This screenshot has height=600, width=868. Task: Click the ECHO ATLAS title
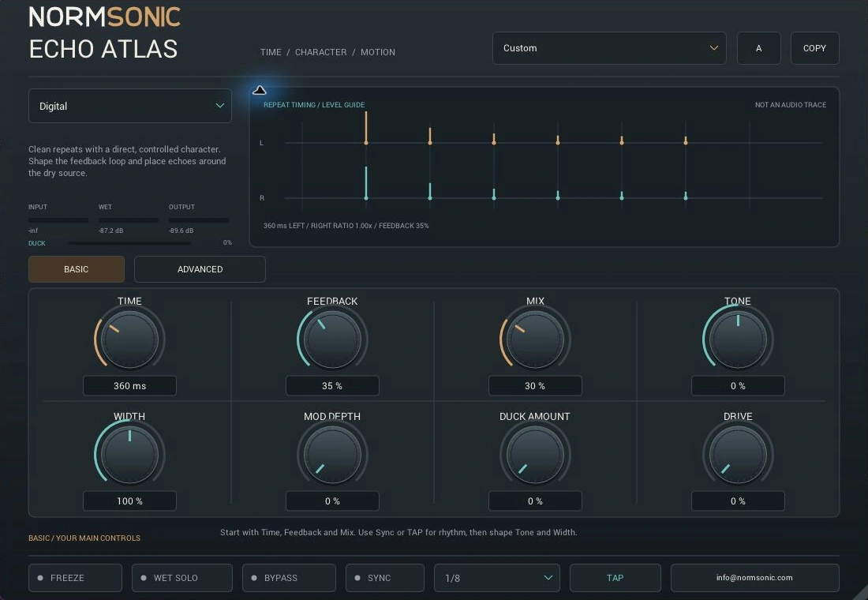click(103, 49)
